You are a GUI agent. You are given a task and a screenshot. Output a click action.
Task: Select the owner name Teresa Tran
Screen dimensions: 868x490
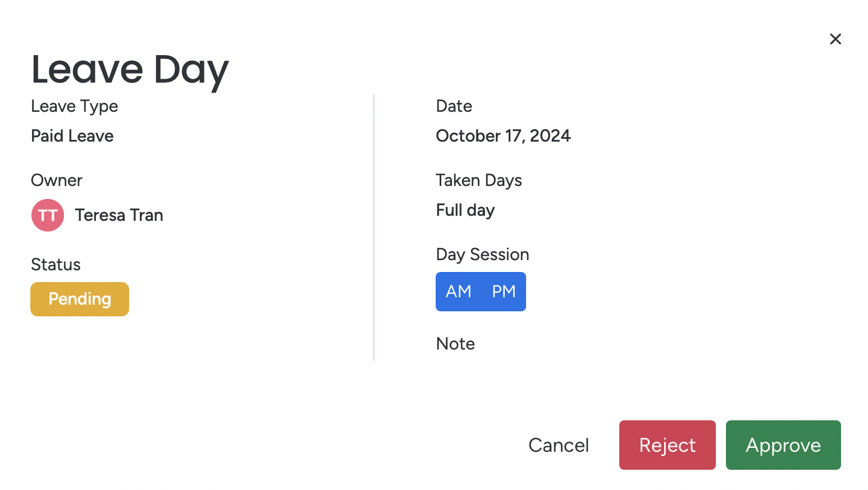click(x=119, y=215)
